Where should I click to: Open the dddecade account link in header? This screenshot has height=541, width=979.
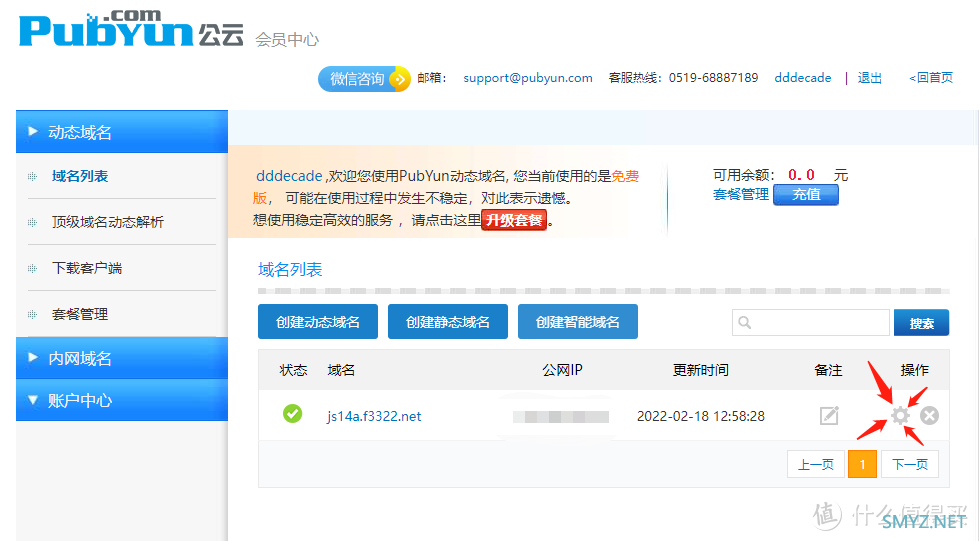pyautogui.click(x=803, y=78)
